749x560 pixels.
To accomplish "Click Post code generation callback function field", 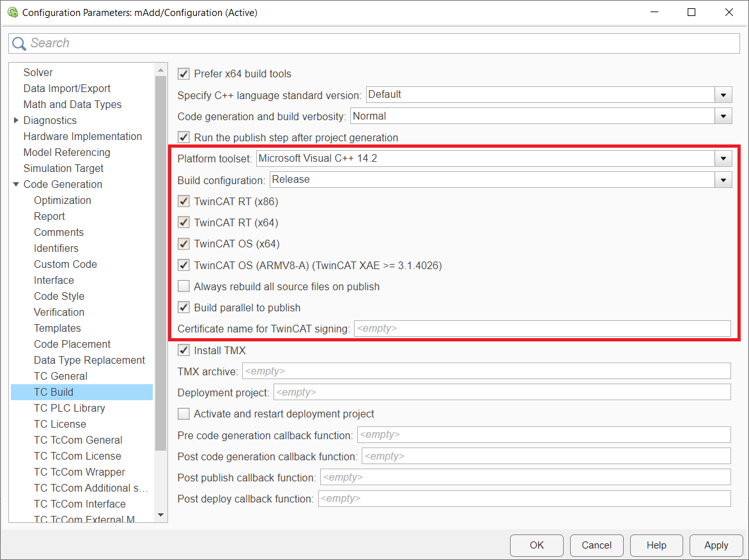I will pos(546,456).
